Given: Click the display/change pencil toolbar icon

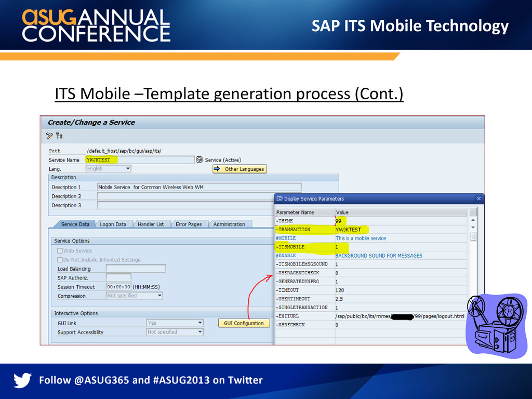Looking at the screenshot, I should [x=49, y=136].
